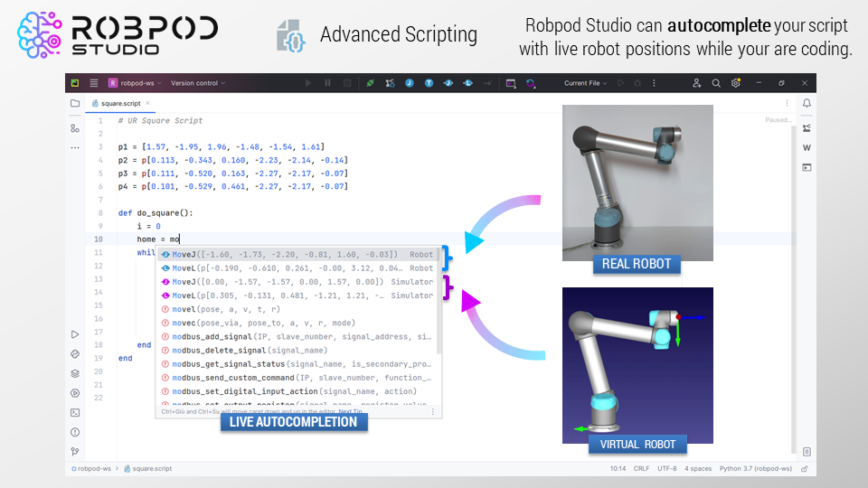Click the 4 spaces indent setting
The image size is (868, 488).
(698, 469)
